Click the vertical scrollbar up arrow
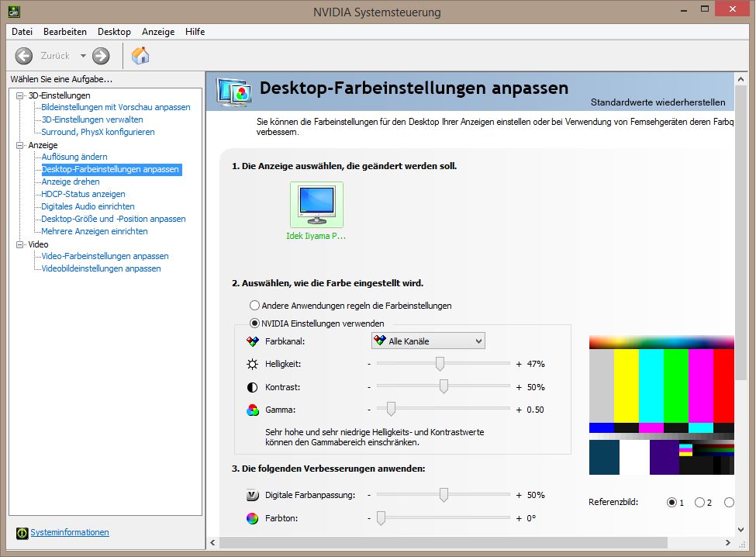 741,79
